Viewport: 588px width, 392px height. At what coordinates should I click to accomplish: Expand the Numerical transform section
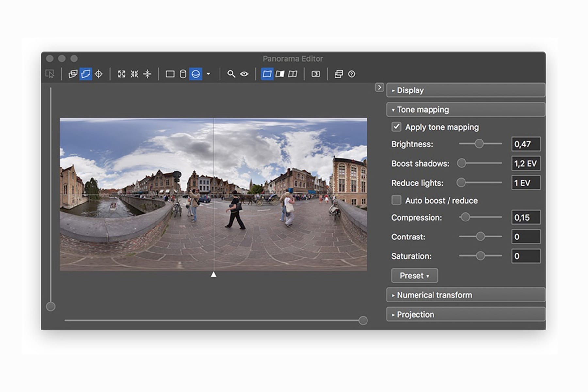[x=465, y=295]
